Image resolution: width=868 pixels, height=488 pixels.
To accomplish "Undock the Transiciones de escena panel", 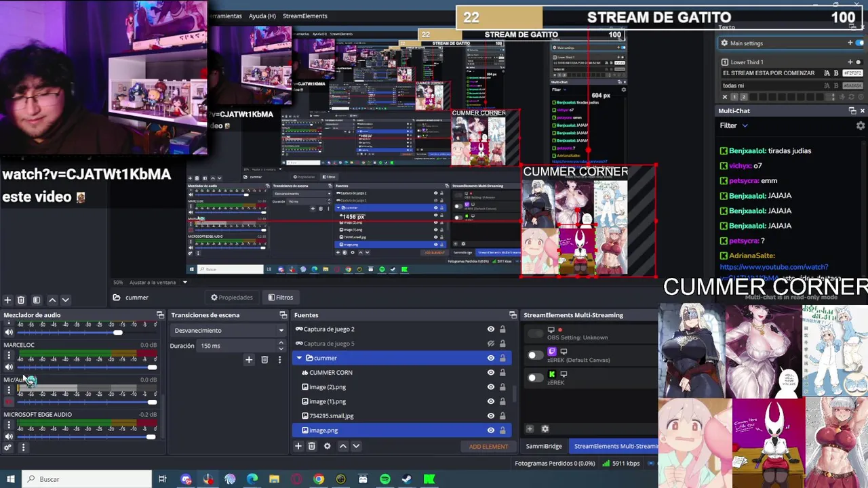I will point(283,314).
